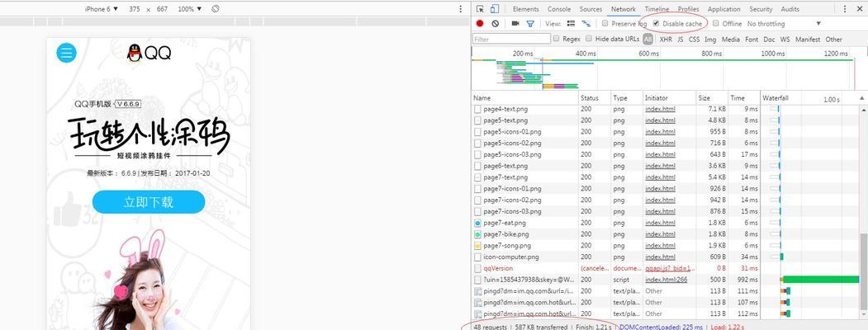Viewport: 868px width, 330px height.
Task: Click the rotate device icon
Action: tap(216, 9)
